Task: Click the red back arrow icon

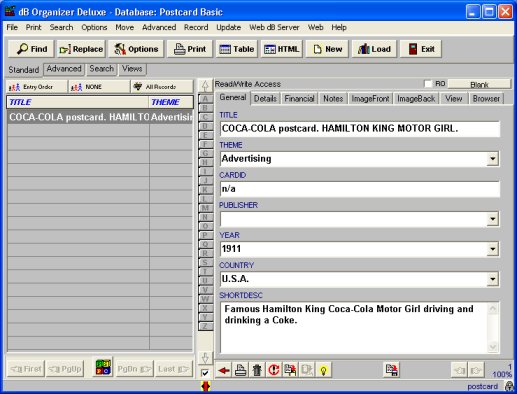Action: coord(224,370)
